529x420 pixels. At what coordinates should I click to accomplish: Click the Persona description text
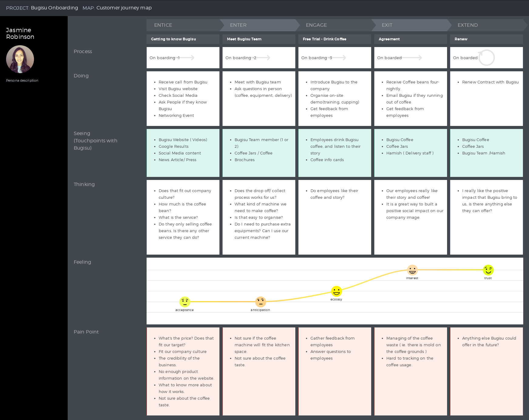[22, 80]
